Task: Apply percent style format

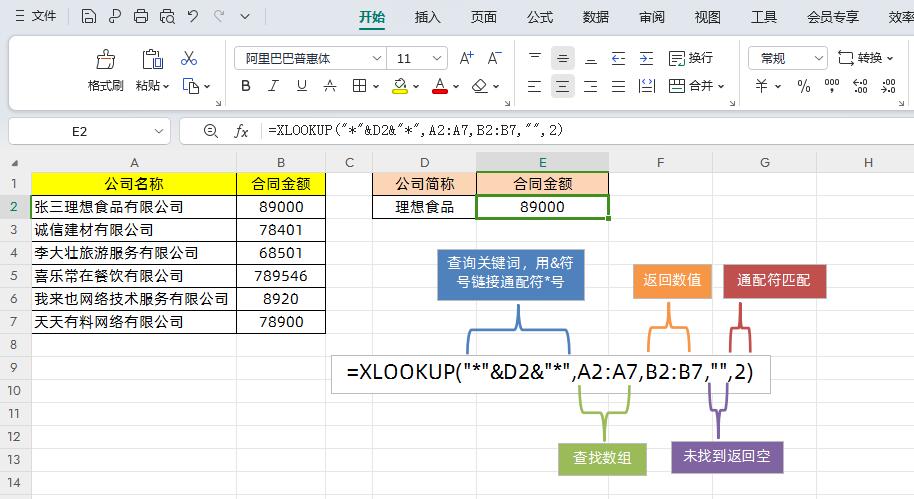Action: (x=804, y=86)
